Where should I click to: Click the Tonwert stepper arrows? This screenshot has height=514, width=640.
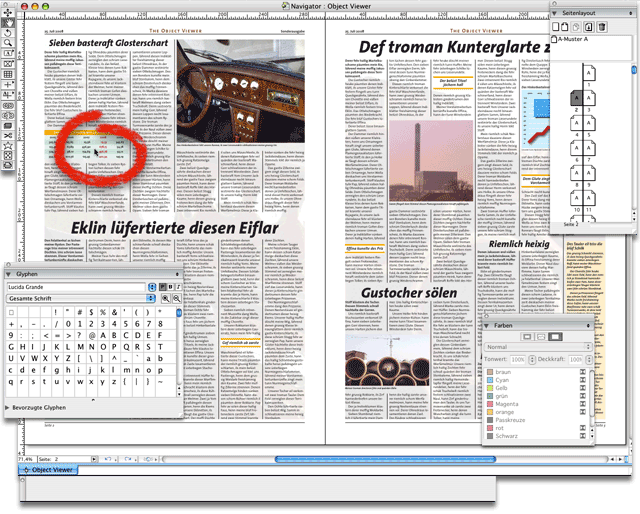[x=532, y=360]
